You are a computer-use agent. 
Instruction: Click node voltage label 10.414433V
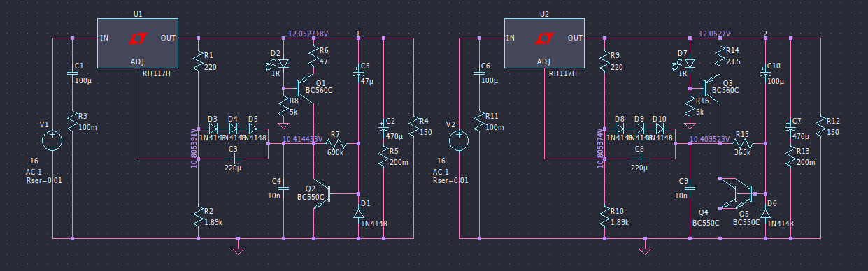303,139
